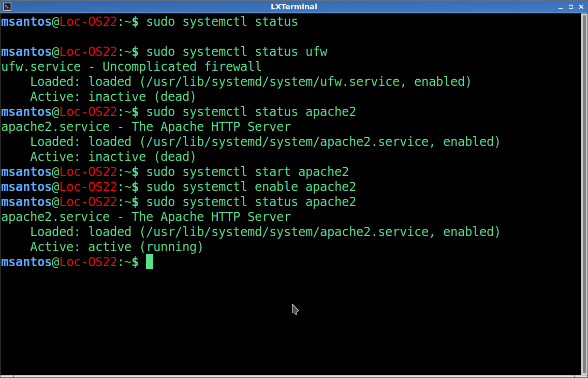Maximize the LXTerminal window

pos(571,7)
